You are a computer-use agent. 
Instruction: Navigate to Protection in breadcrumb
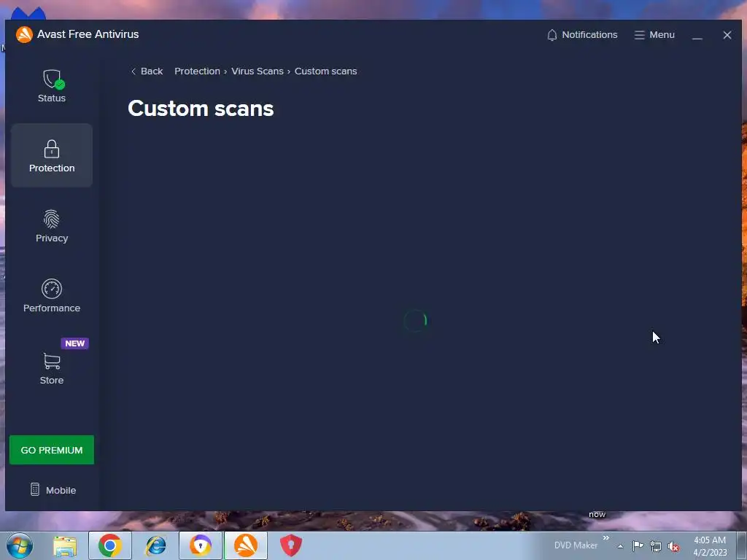tap(197, 71)
